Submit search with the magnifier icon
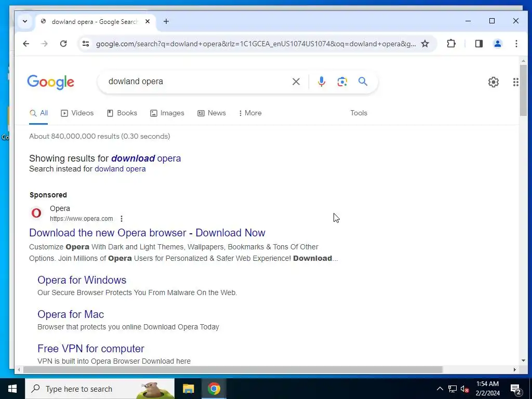 pos(363,82)
